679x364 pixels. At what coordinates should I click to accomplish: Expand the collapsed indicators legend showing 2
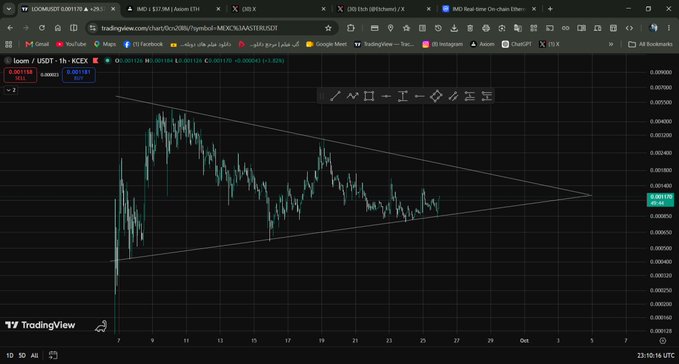[11, 90]
